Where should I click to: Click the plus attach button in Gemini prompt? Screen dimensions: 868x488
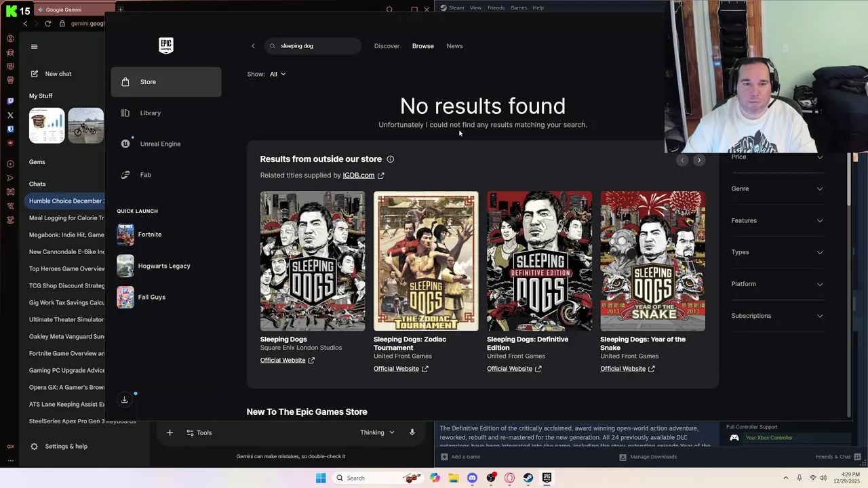click(x=170, y=432)
